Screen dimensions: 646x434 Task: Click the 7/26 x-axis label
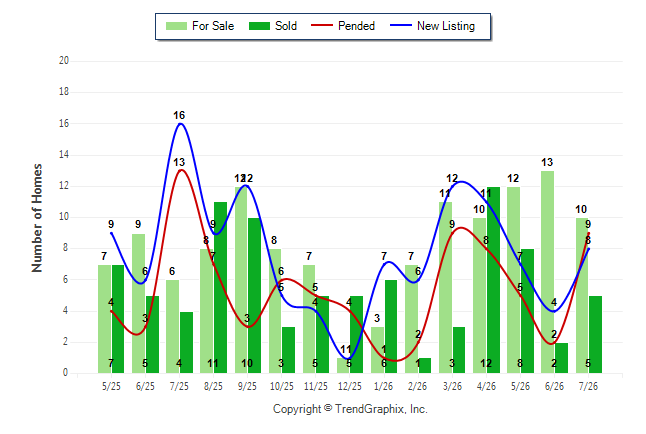(x=588, y=386)
